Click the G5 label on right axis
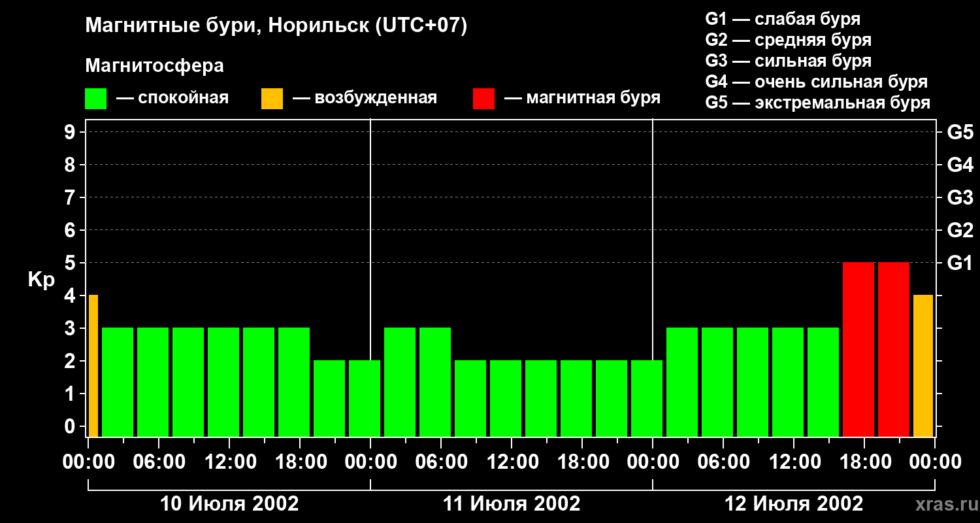This screenshot has height=523, width=980. click(960, 132)
